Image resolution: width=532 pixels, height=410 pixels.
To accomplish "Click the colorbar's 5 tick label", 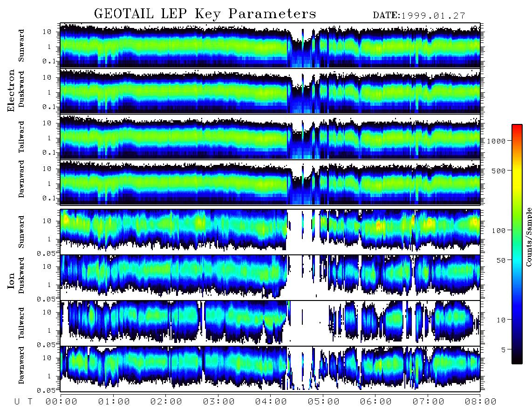I will tap(504, 350).
